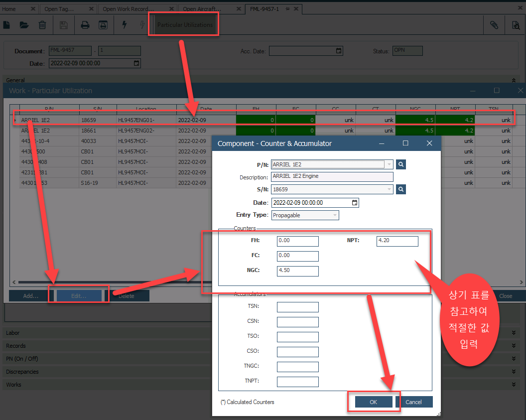
Task: Click the Print toolbar icon
Action: 85,25
